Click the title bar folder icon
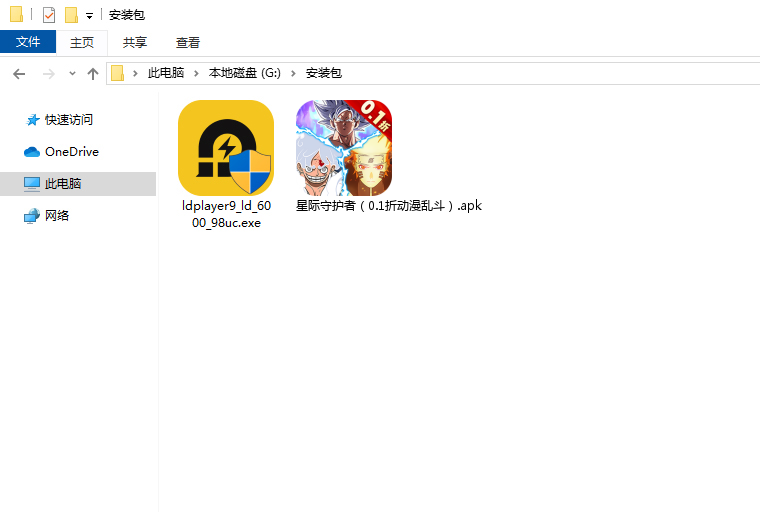This screenshot has width=760, height=512. click(x=16, y=15)
